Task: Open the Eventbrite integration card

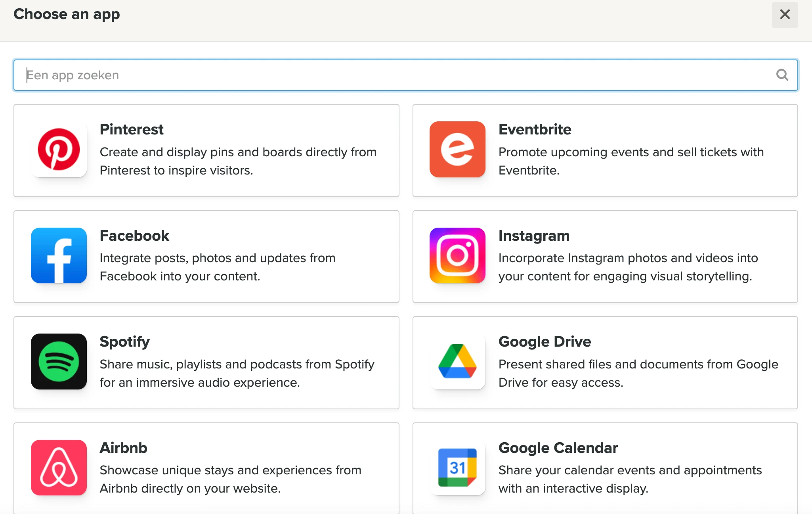Action: coord(605,150)
